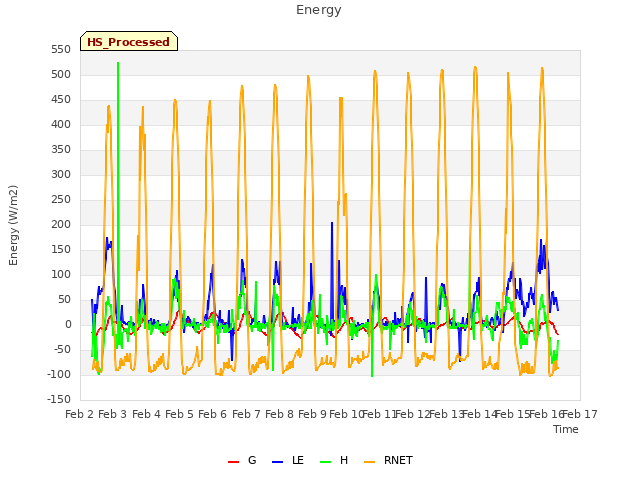Select the Feb 7 x-axis tick label
This screenshot has width=640, height=480.
[246, 414]
